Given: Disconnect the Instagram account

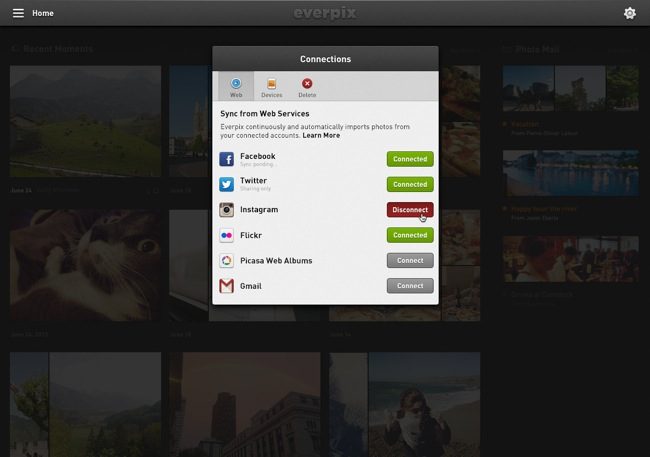Looking at the screenshot, I should 410,210.
